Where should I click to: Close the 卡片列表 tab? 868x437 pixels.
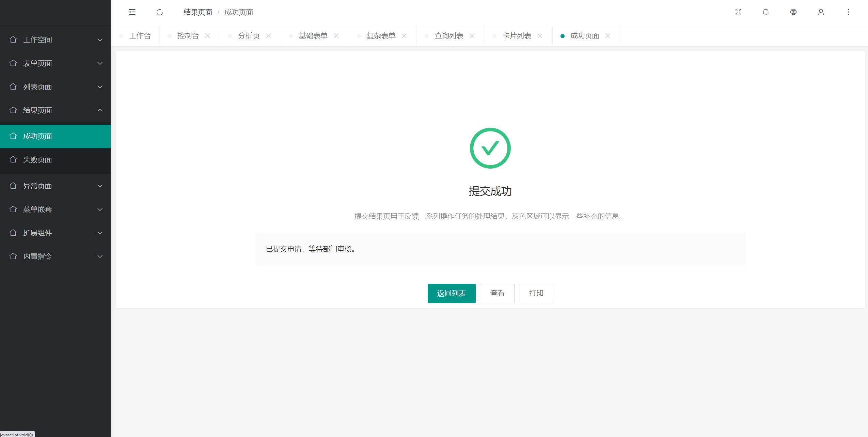tap(540, 36)
